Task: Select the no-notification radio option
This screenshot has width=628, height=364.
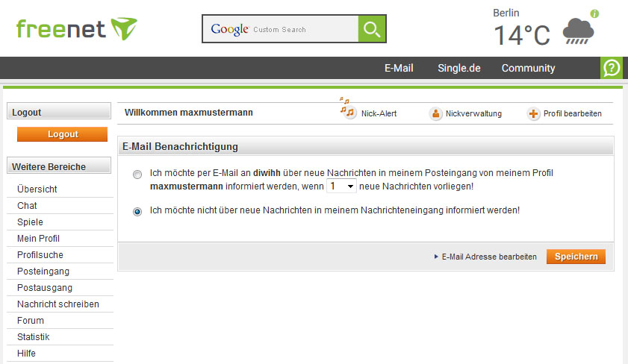Action: [x=137, y=212]
